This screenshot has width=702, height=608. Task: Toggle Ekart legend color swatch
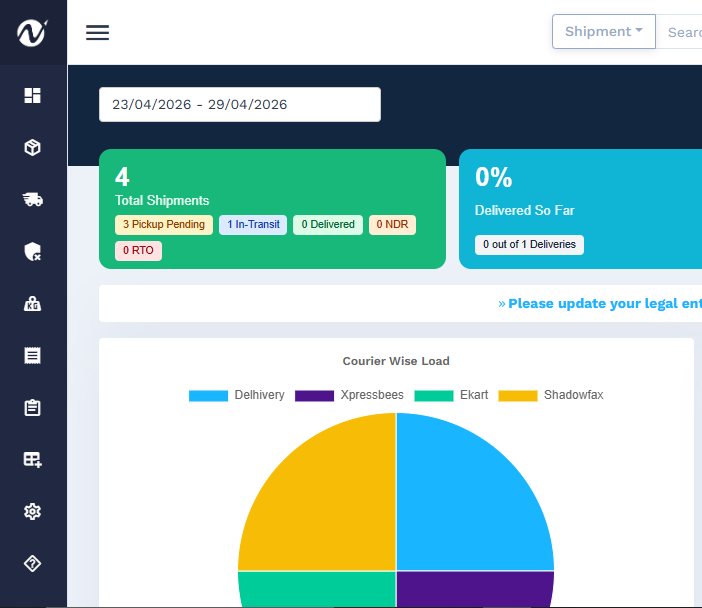[434, 396]
